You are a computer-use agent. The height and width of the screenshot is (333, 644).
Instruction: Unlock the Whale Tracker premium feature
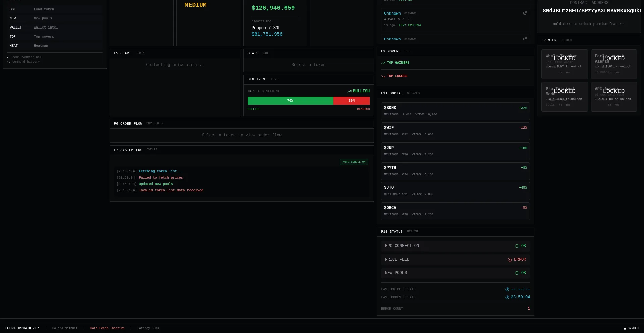pos(564,64)
